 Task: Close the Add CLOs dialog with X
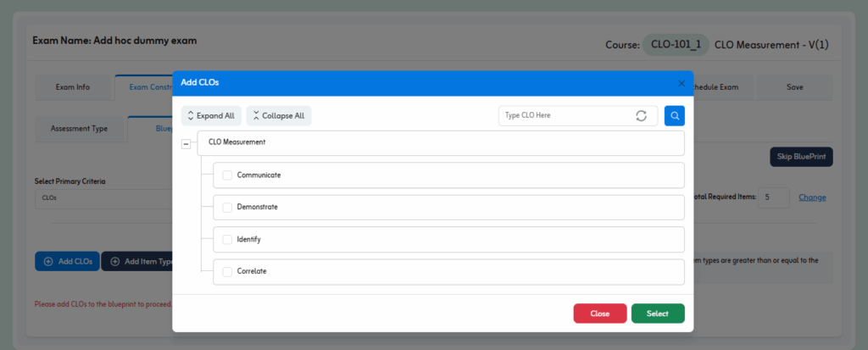(681, 83)
